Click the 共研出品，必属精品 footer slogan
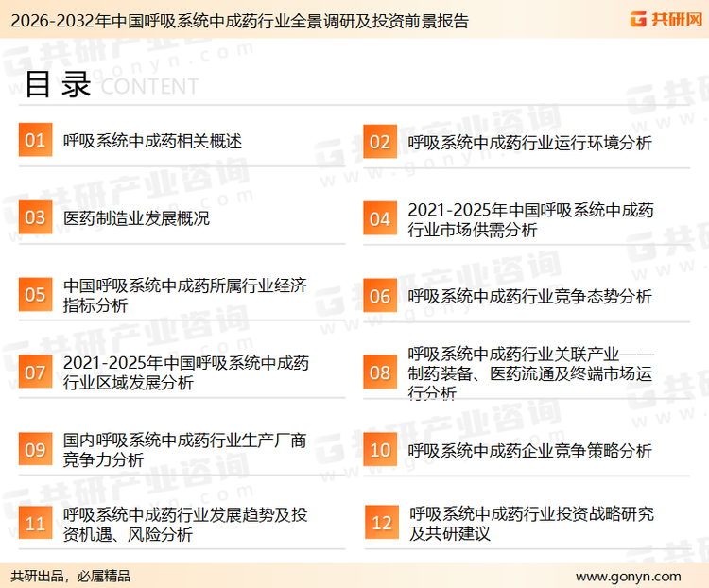The image size is (709, 588). (70, 576)
